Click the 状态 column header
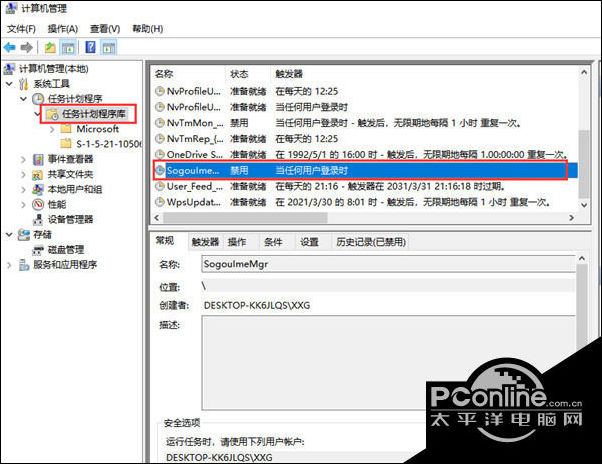 pyautogui.click(x=248, y=74)
